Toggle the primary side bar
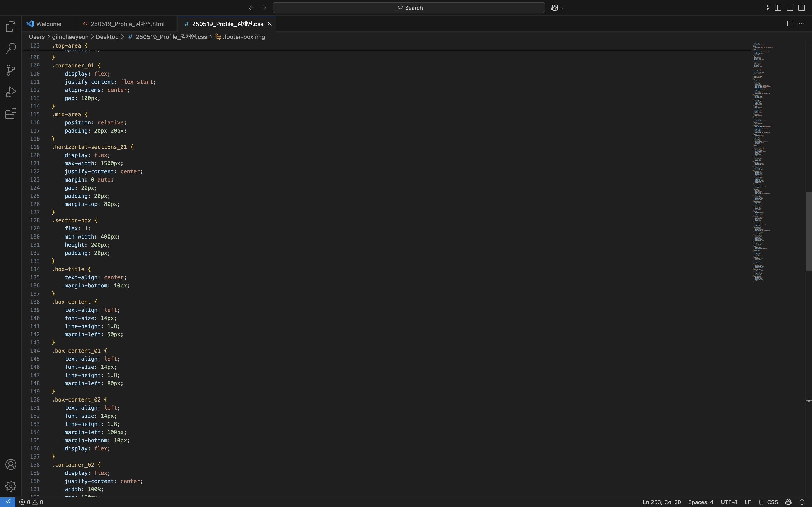 tap(778, 8)
